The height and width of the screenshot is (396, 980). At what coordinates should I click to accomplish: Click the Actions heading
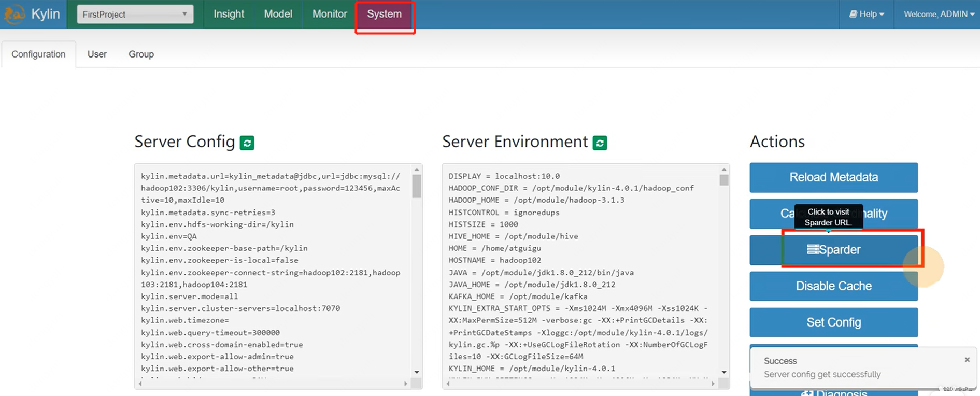pos(777,142)
